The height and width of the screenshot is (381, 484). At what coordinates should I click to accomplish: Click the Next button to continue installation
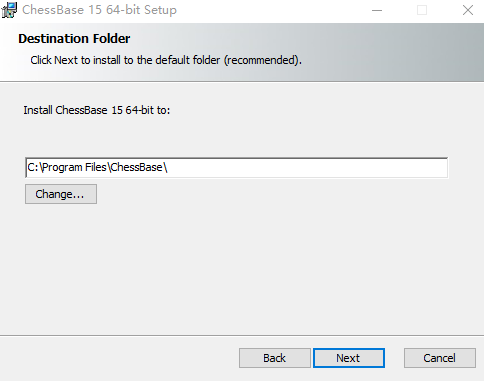[x=349, y=358]
